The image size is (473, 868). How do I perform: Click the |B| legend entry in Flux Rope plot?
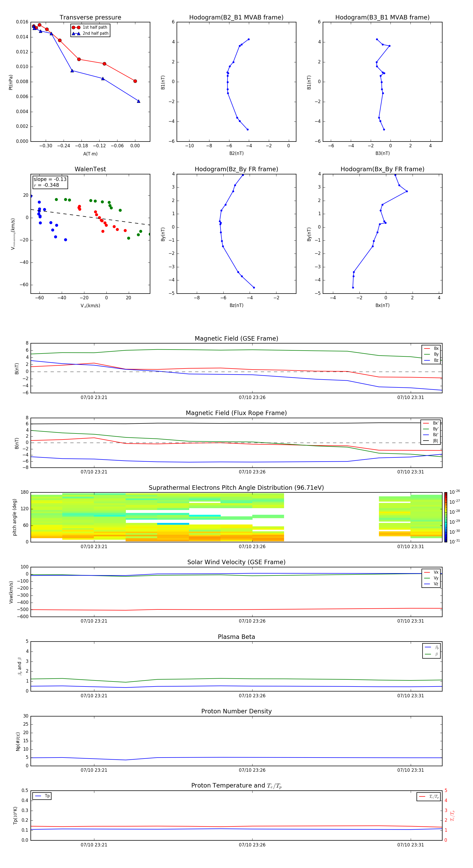coord(431,441)
